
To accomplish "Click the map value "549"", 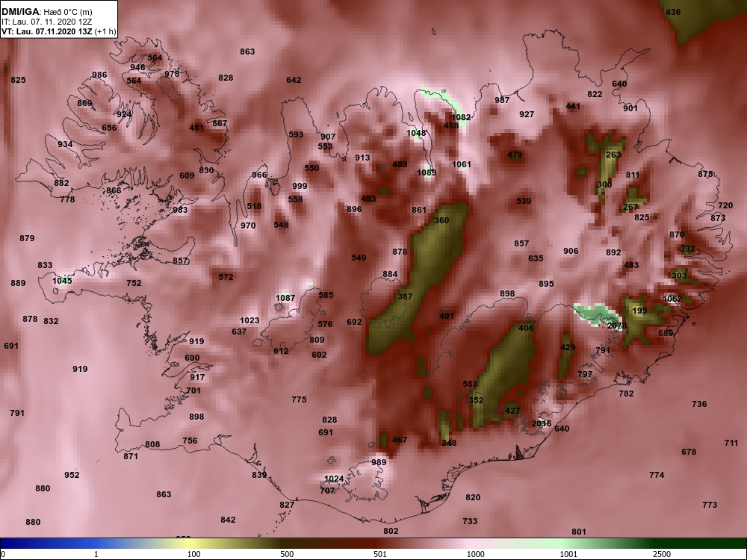I will tap(359, 258).
